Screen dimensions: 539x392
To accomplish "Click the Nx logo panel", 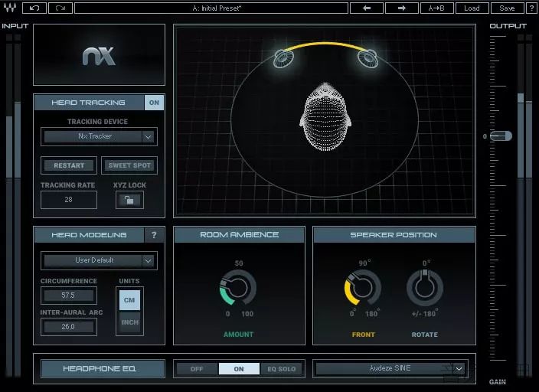I will [x=99, y=54].
